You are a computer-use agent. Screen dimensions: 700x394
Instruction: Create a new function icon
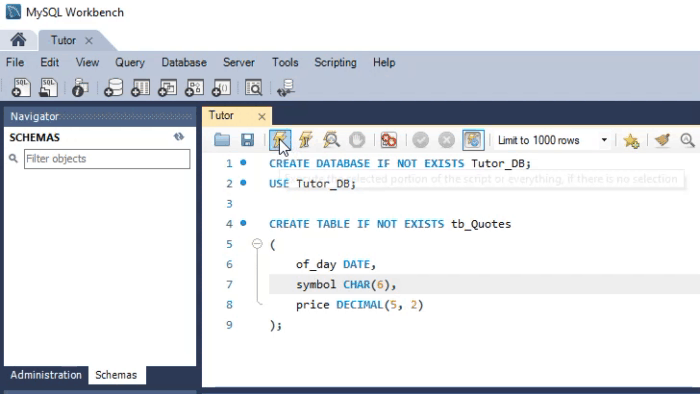[x=221, y=88]
